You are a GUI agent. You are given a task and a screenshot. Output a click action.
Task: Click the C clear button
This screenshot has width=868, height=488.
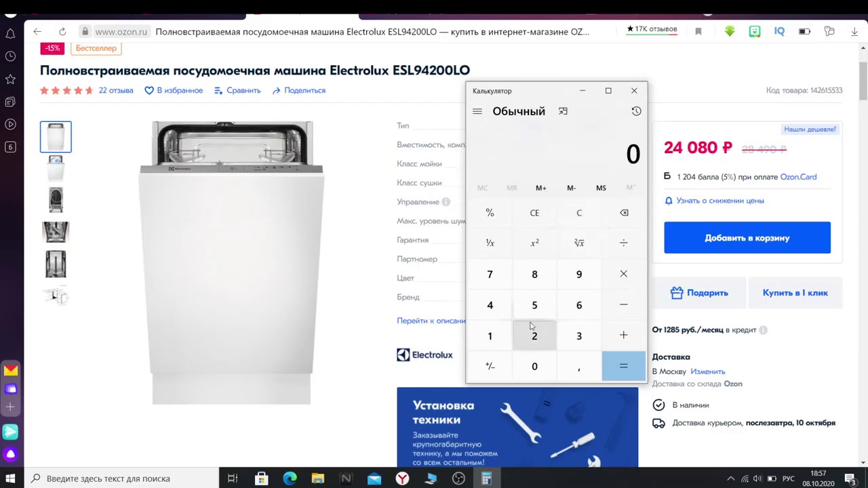(579, 213)
